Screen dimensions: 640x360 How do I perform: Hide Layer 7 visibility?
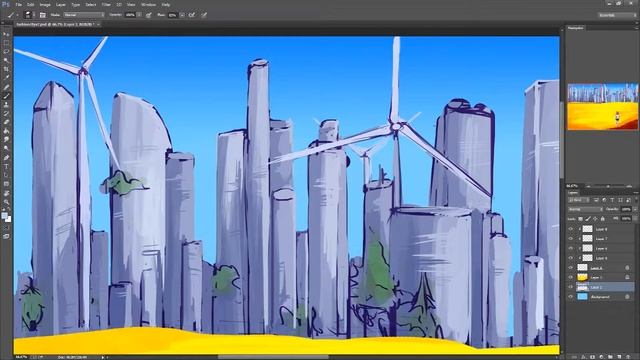[571, 239]
